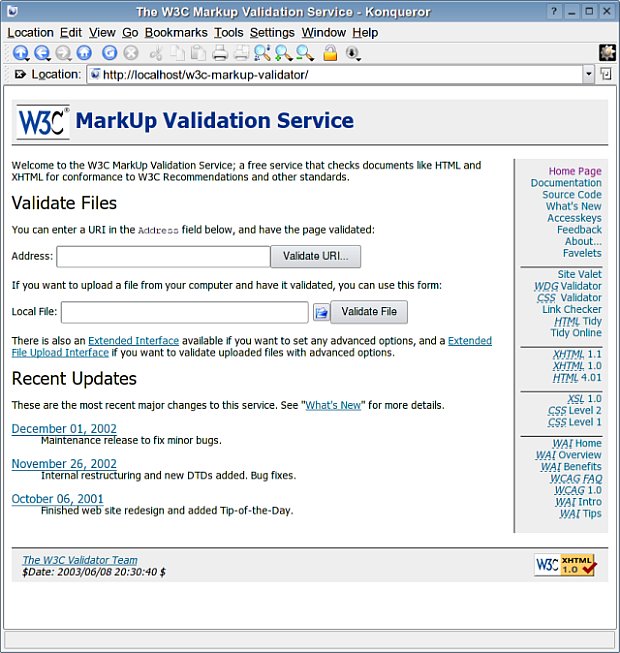The image size is (620, 653).
Task: Open the Help menu
Action: pyautogui.click(x=365, y=32)
